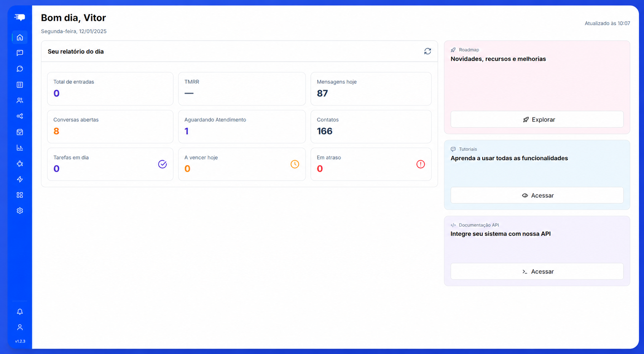Open the settings gear icon in sidebar
Viewport: 644px width, 354px height.
tap(20, 210)
